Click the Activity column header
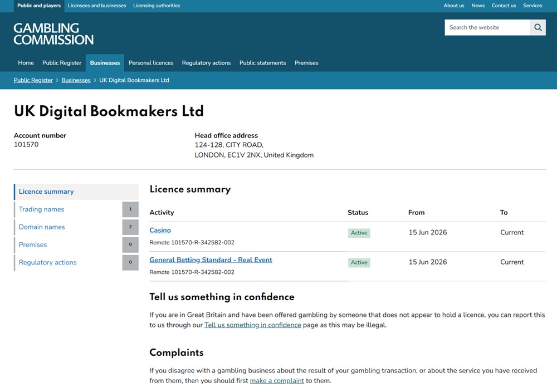The image size is (557, 392). 162,213
